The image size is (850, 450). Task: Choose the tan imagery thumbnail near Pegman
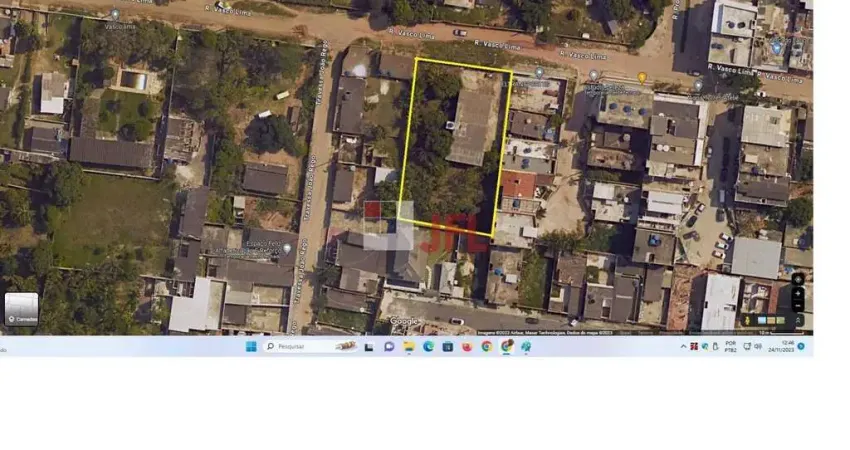(x=771, y=320)
